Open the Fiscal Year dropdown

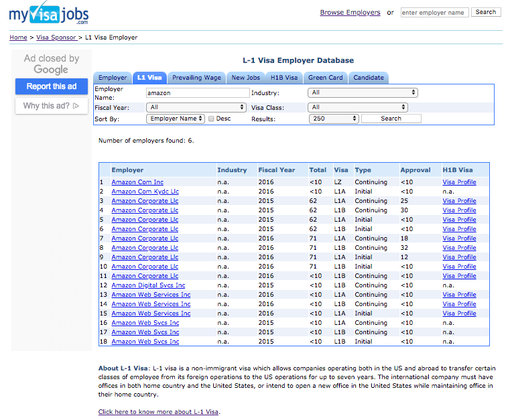click(x=196, y=107)
